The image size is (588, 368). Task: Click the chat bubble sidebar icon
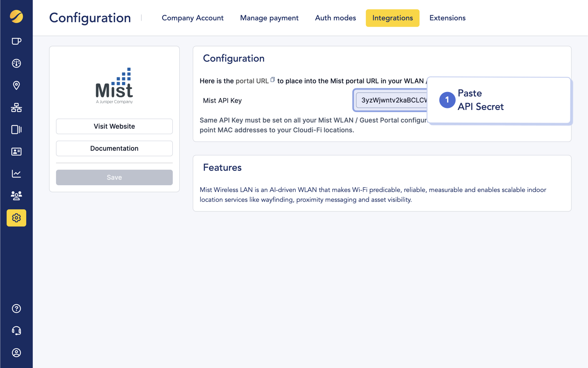click(x=16, y=41)
